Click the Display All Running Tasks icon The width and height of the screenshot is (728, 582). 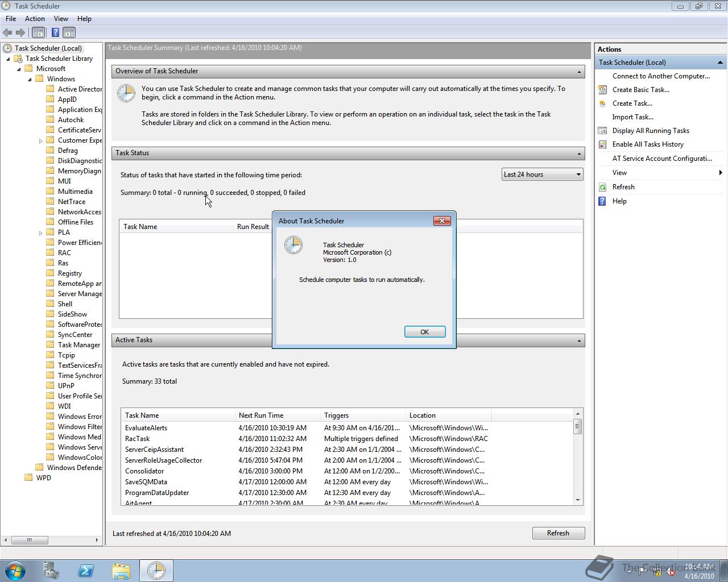coord(602,131)
